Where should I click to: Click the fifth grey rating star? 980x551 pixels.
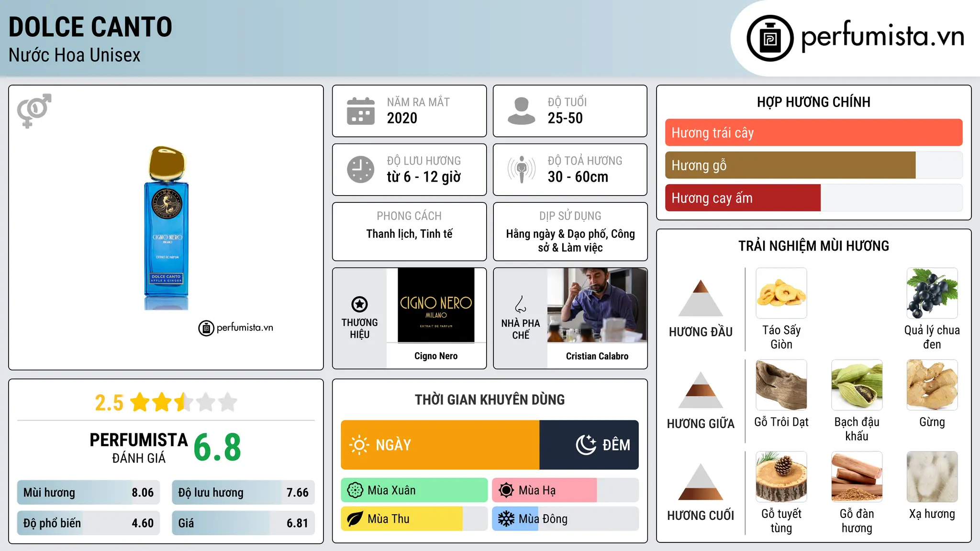click(228, 402)
